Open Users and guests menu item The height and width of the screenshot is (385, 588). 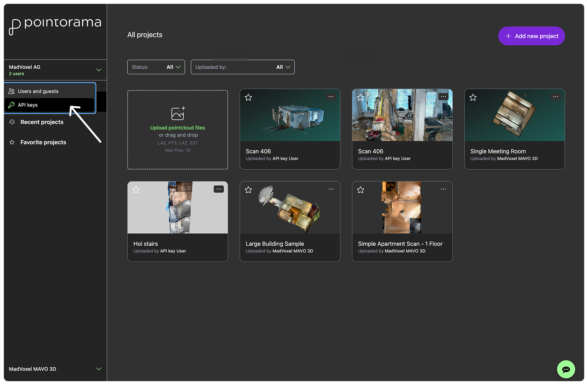(38, 91)
